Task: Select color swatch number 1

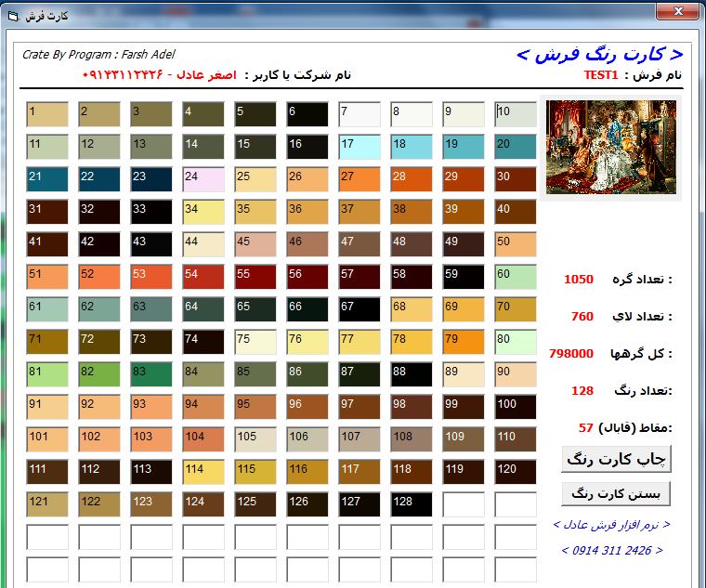Action: click(46, 114)
